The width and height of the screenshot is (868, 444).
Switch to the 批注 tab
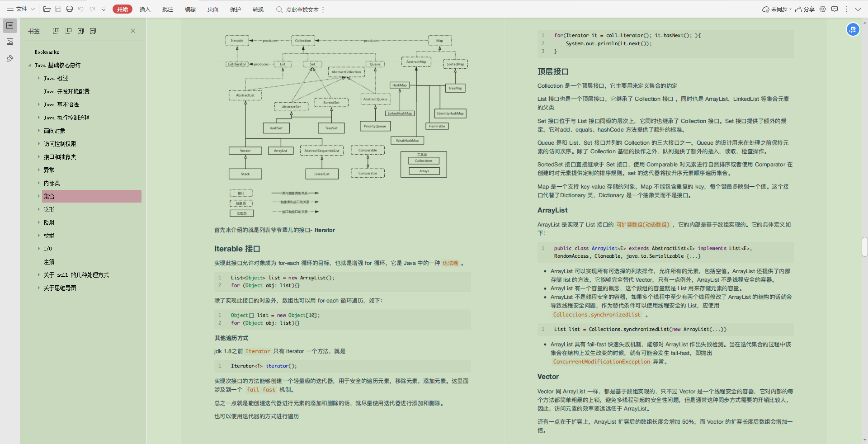tap(168, 9)
